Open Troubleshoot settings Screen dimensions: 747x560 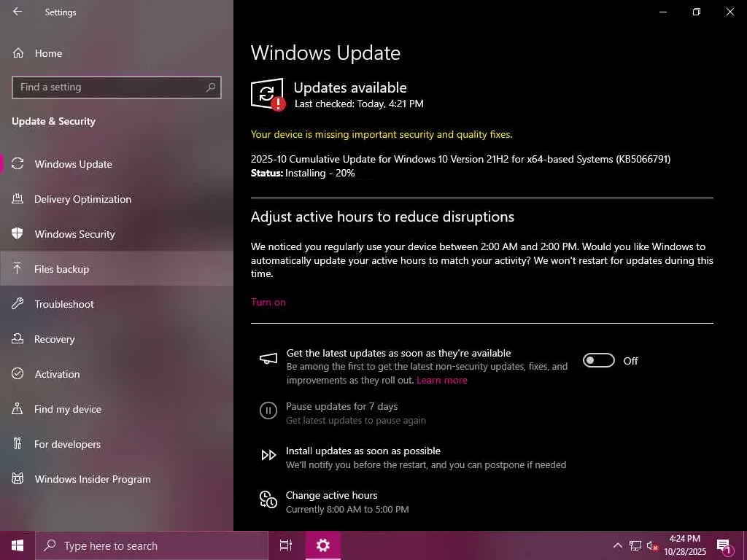pyautogui.click(x=64, y=304)
